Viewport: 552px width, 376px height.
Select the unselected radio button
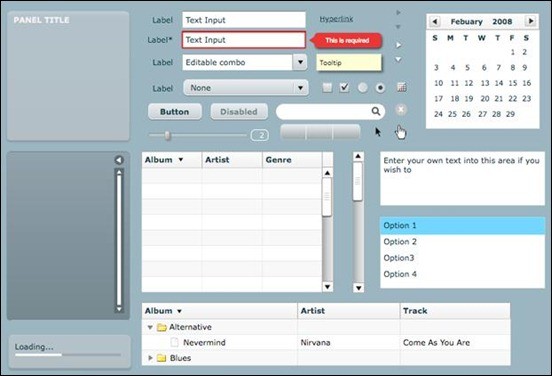pyautogui.click(x=362, y=87)
